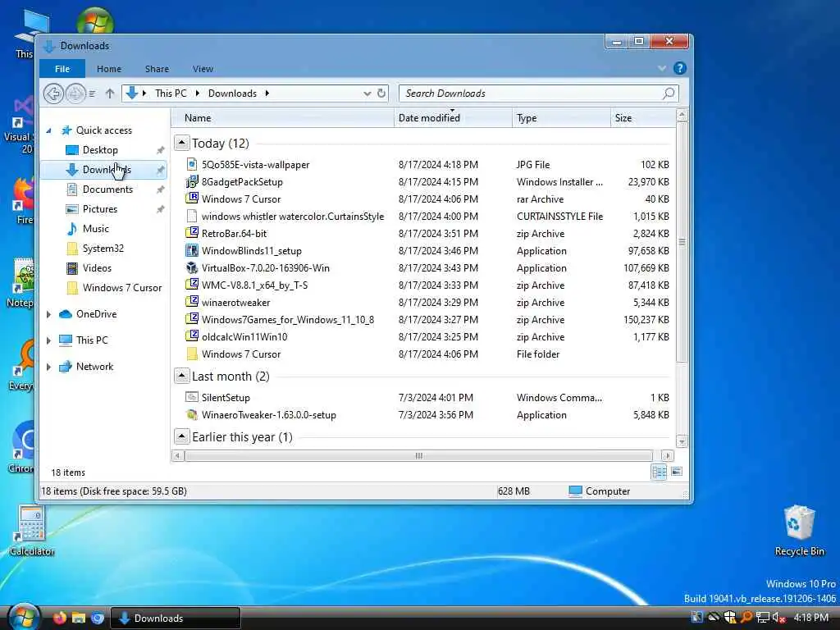Select the winaerotweaker zip file name
The image size is (840, 630).
235,302
